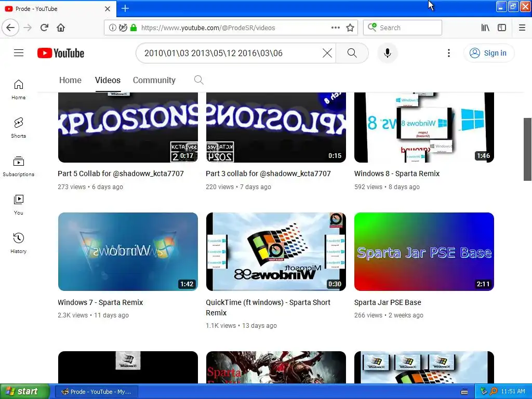Search with your voice microphone button
Screen dimensions: 532x399
tap(388, 53)
